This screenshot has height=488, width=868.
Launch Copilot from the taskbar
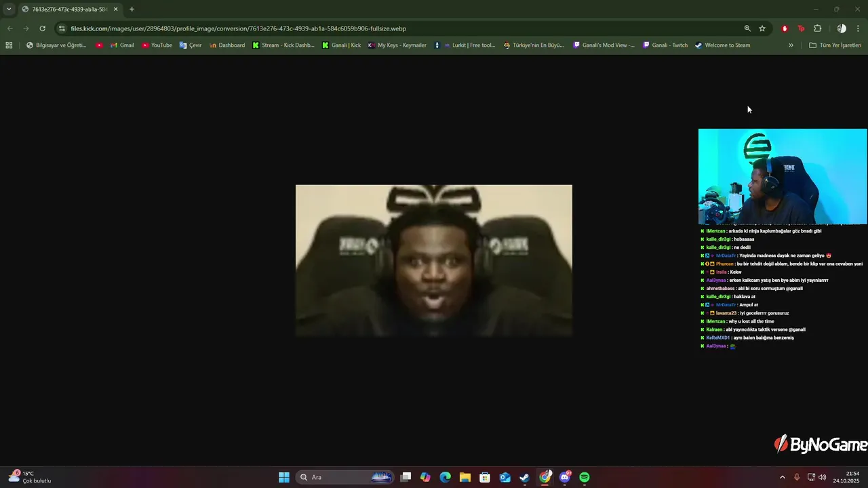point(425,477)
